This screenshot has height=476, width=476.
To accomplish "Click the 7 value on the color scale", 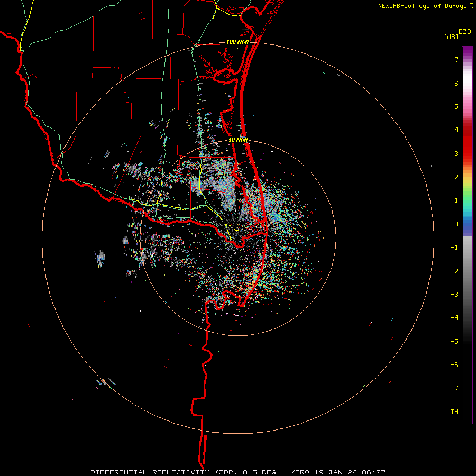I will 456,59.
